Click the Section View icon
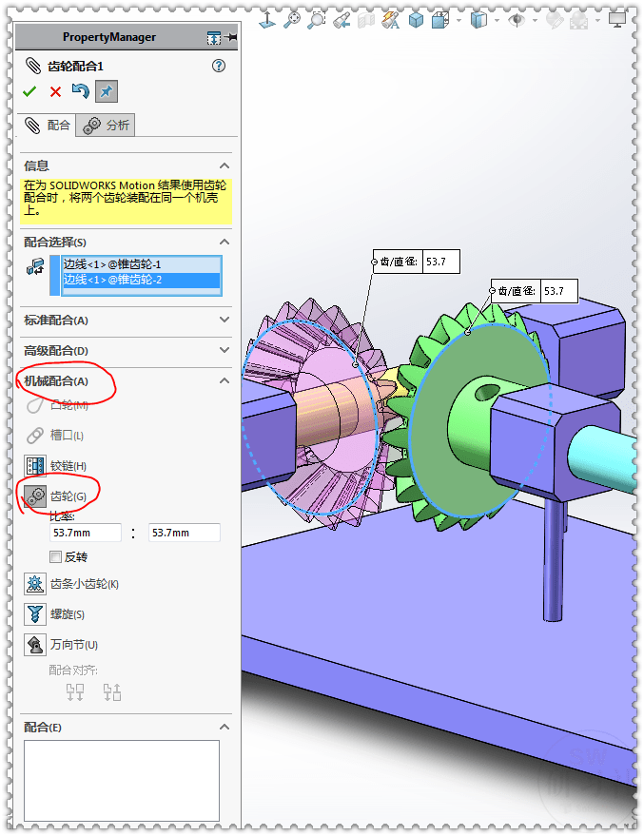 tap(365, 20)
